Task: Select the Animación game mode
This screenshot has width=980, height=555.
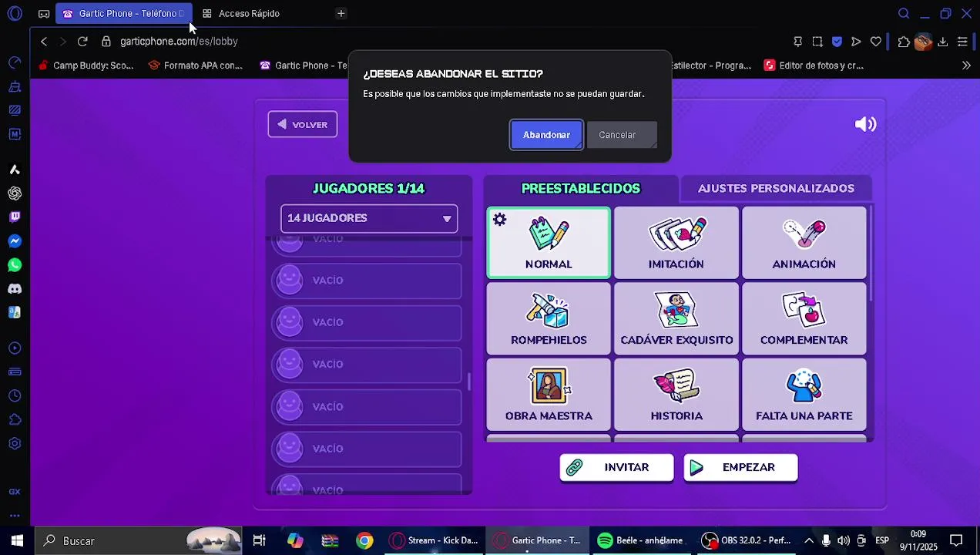Action: coord(804,242)
